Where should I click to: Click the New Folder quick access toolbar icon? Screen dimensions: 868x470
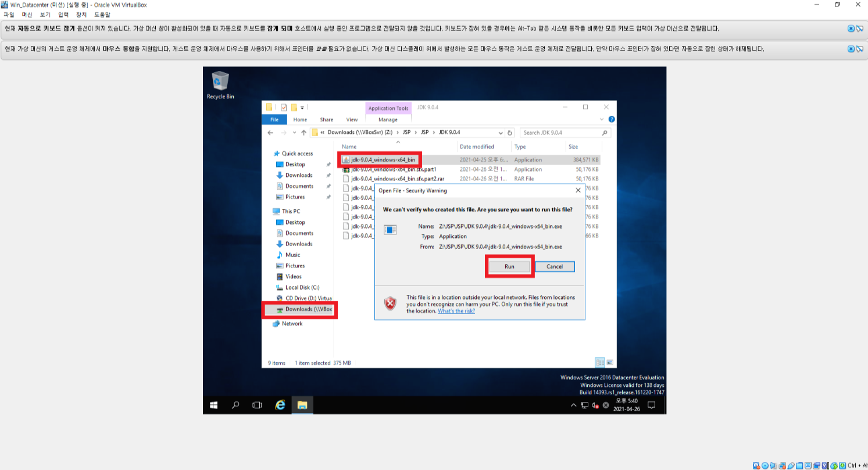294,108
